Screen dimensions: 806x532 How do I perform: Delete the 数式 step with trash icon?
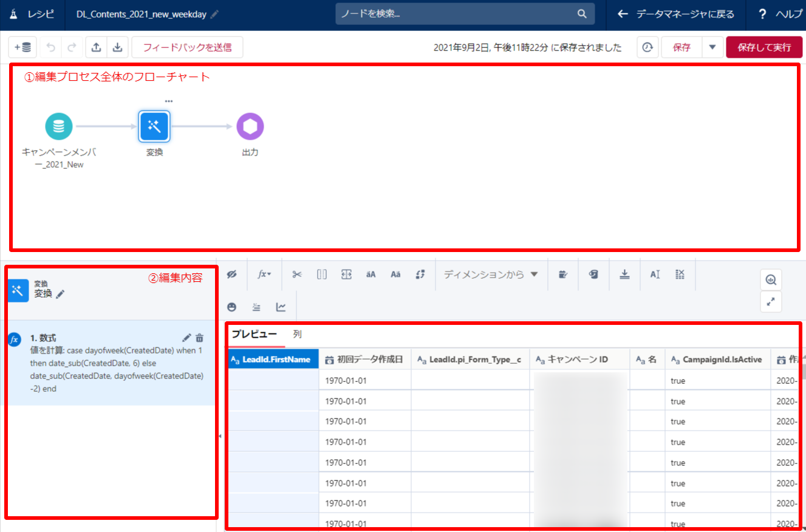point(200,338)
